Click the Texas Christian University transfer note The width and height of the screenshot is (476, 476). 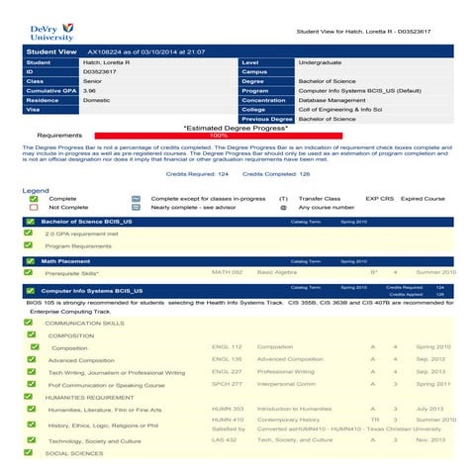349,429
